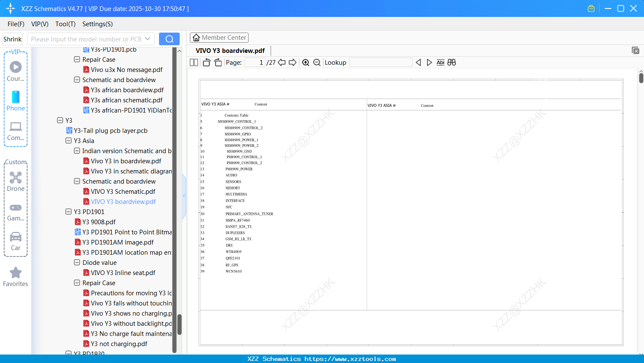Open the Settings(S) menu
This screenshot has width=644, height=363.
[x=98, y=24]
